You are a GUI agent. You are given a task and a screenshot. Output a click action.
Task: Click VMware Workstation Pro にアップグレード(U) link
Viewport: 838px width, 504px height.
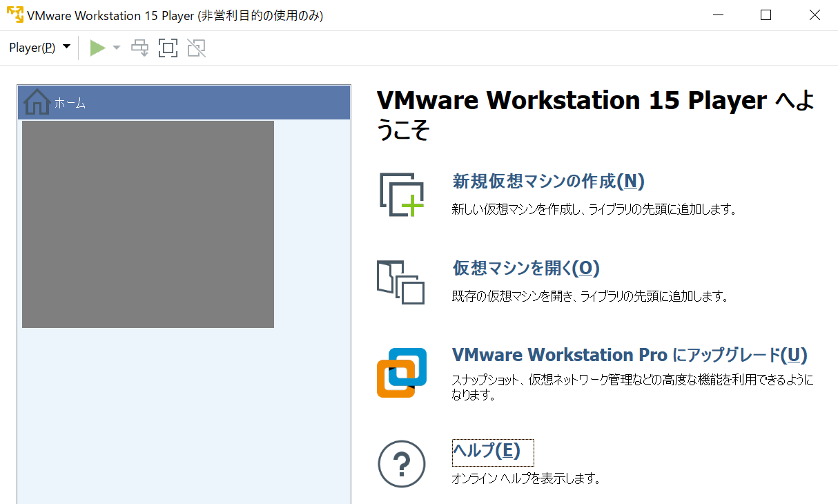click(x=630, y=355)
